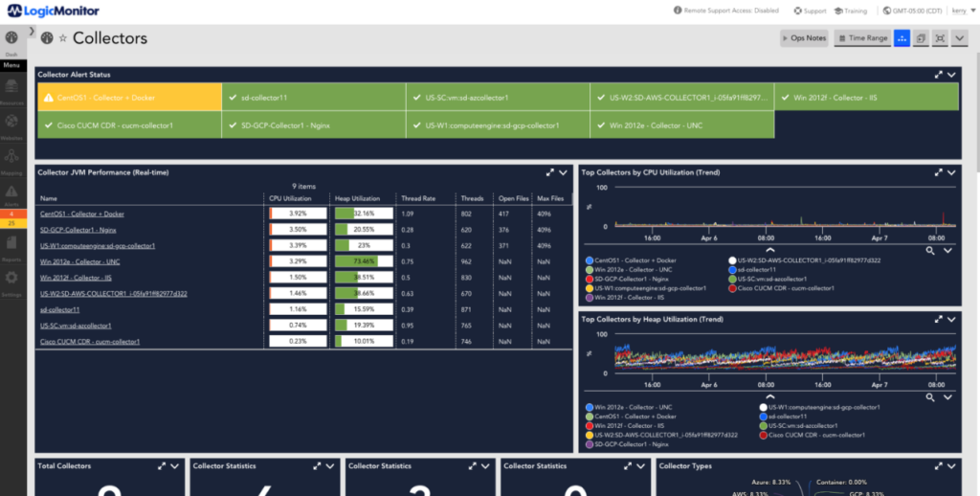Maximize Top Collectors by Heap Utilization widget
Viewport: 980px width, 496px height.
pos(938,319)
